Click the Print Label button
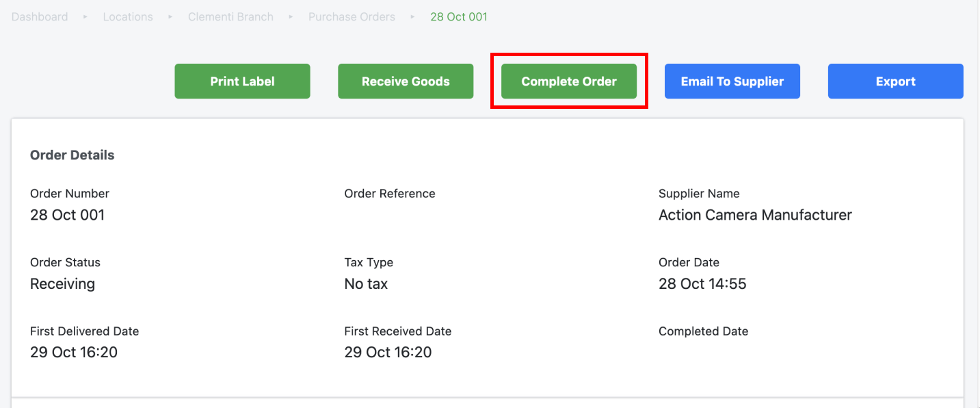The width and height of the screenshot is (980, 408). coord(242,81)
